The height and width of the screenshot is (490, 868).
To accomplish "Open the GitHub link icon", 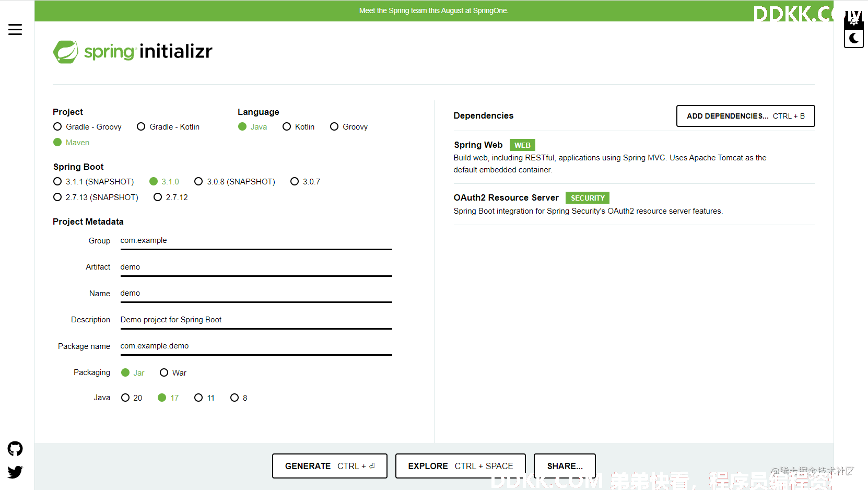I will (x=15, y=449).
